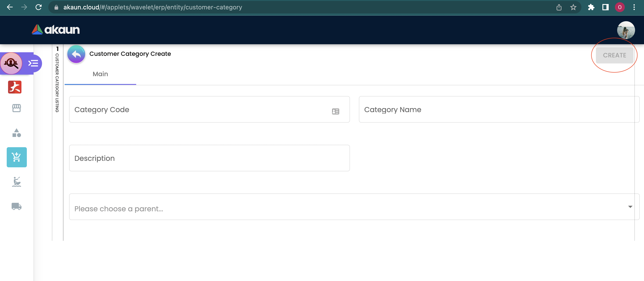Image resolution: width=644 pixels, height=281 pixels.
Task: Click the Category Code list icon
Action: click(335, 111)
